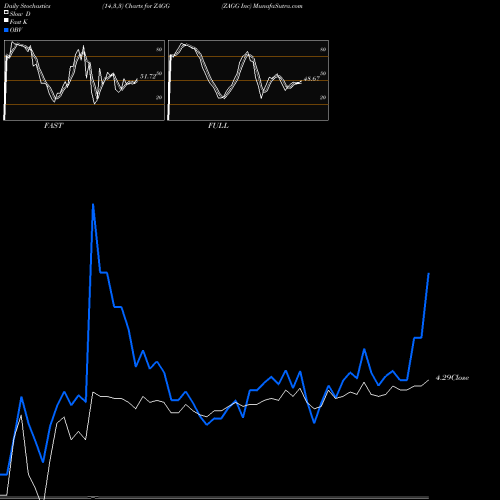Click the Slow D legend swatch
Viewport: 500px width, 500px height.
pos(6,12)
